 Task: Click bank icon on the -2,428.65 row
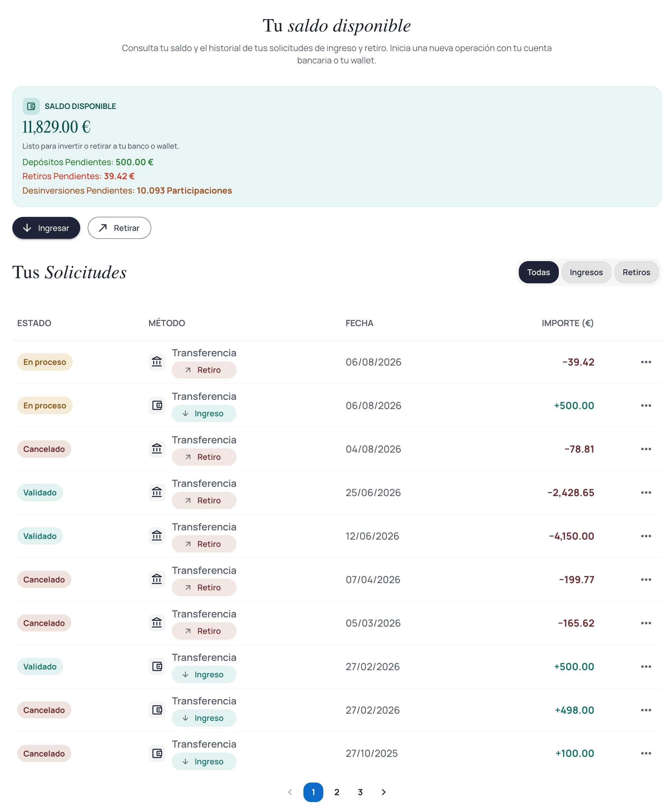point(157,492)
